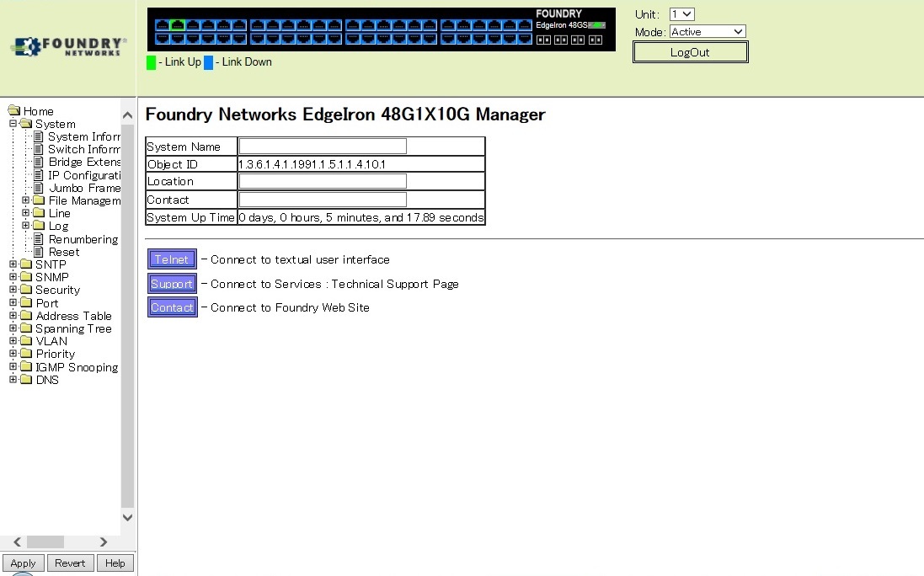Open the Unit dropdown

(x=681, y=14)
